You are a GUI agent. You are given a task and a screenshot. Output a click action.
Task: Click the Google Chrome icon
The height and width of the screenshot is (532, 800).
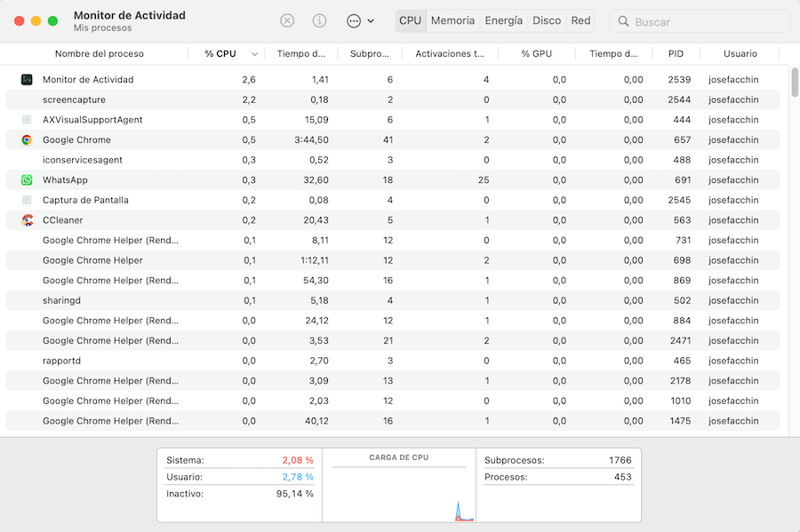tap(27, 139)
